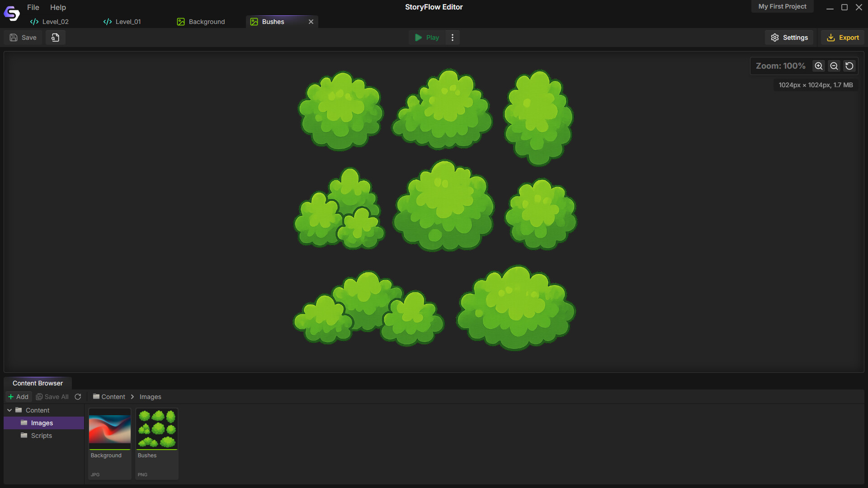The image size is (868, 488).
Task: Open the Help menu
Action: 58,7
